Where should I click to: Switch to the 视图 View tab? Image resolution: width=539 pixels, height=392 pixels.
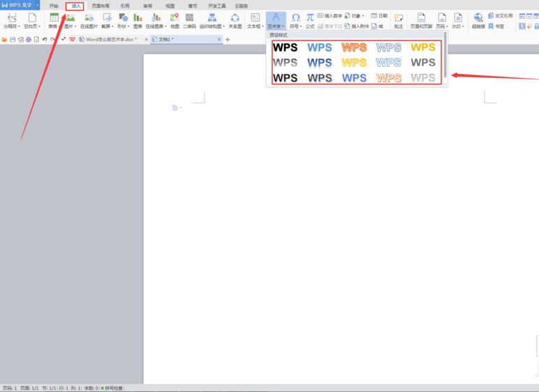pyautogui.click(x=170, y=6)
